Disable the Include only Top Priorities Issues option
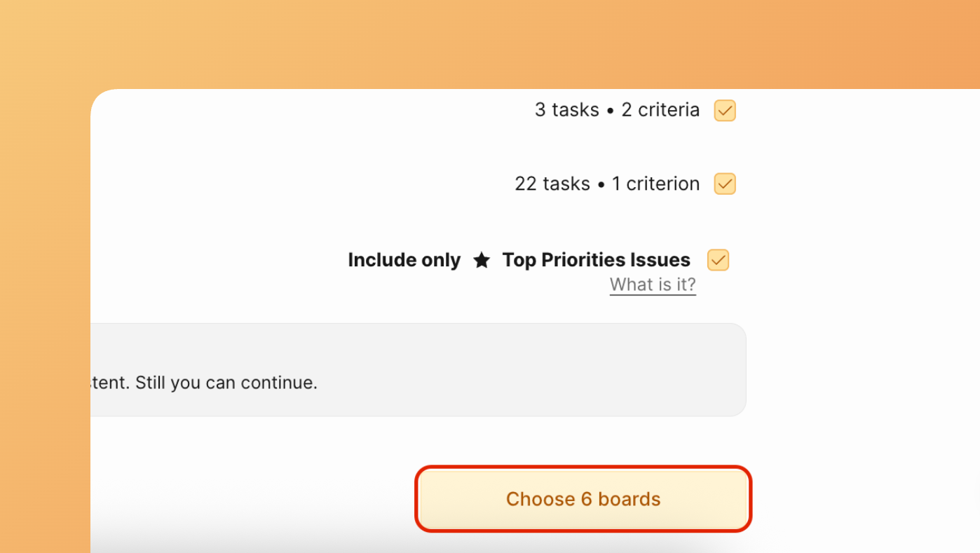980x553 pixels. pyautogui.click(x=717, y=260)
